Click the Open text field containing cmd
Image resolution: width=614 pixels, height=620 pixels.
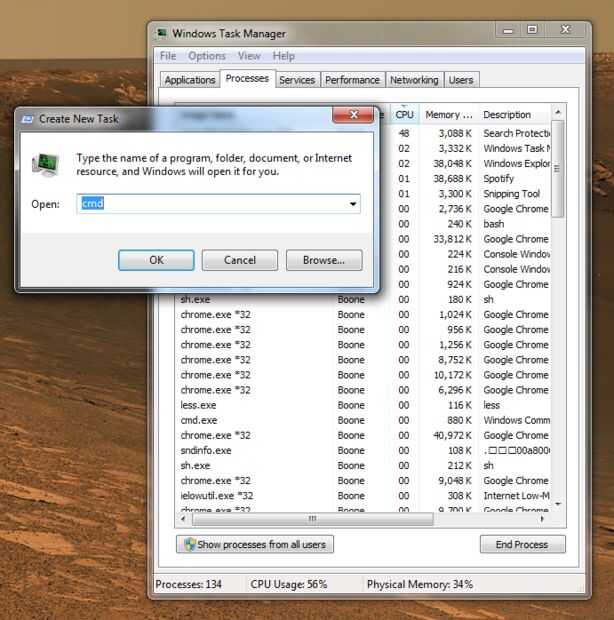(x=218, y=204)
